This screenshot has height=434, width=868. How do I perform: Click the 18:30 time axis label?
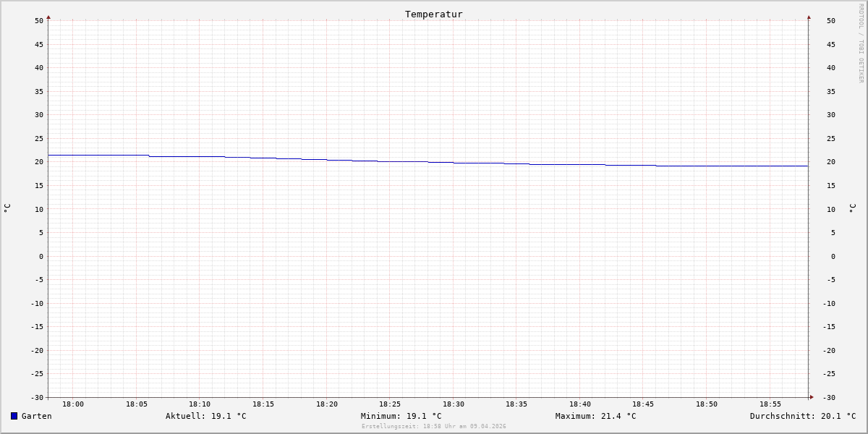point(454,404)
